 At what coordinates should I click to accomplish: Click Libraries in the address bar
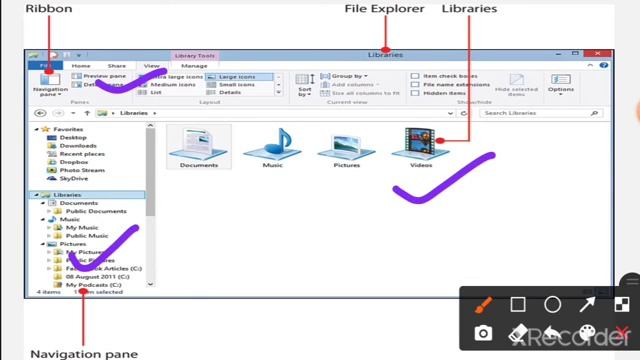(134, 113)
